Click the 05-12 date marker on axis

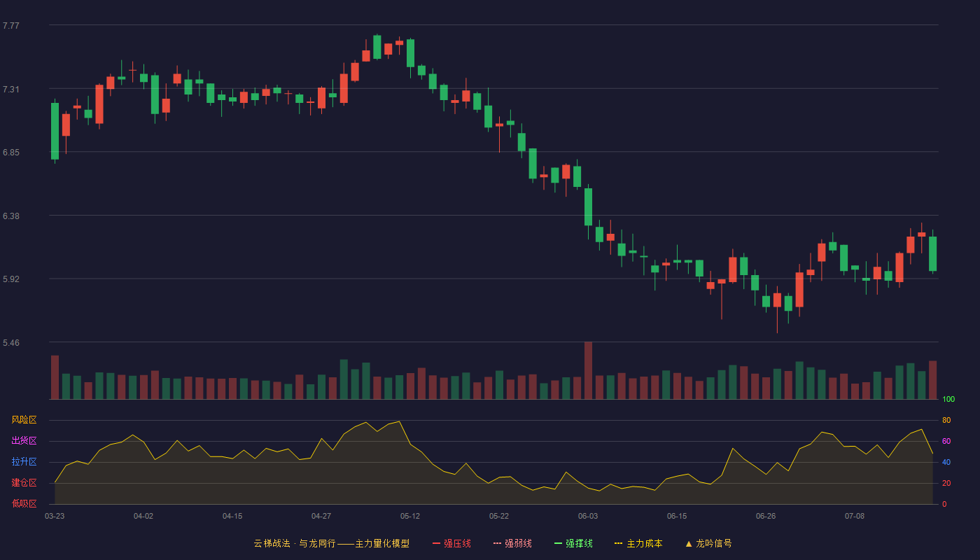(x=410, y=516)
